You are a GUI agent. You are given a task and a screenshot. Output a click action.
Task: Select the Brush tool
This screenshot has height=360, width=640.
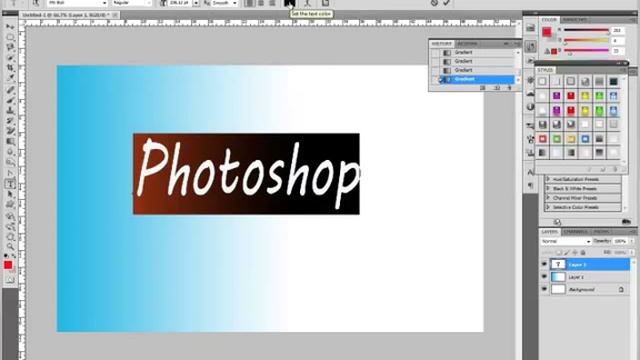(x=10, y=100)
